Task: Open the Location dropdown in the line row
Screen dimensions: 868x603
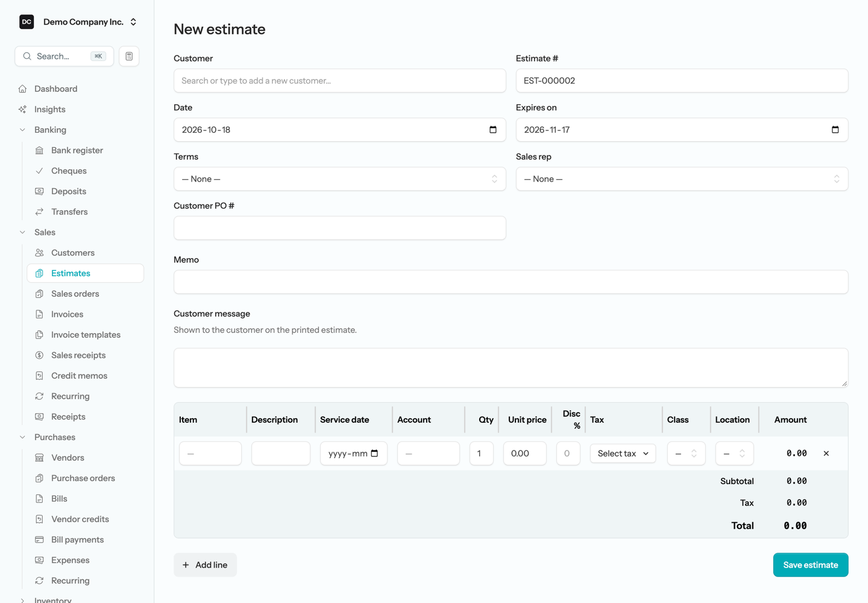Action: (734, 453)
